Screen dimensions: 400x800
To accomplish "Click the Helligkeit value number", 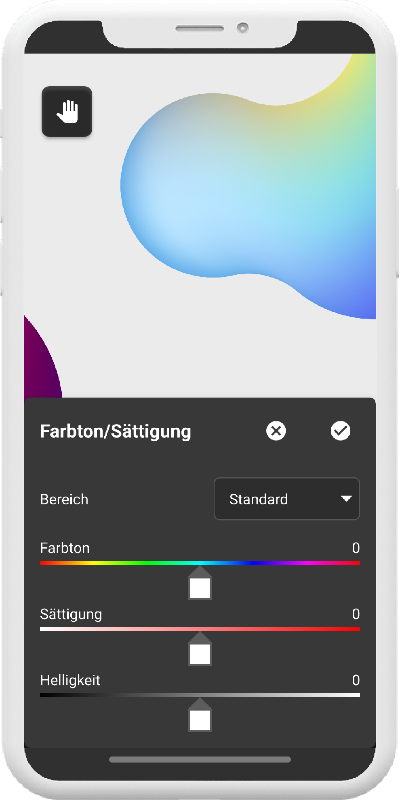I will pos(356,680).
